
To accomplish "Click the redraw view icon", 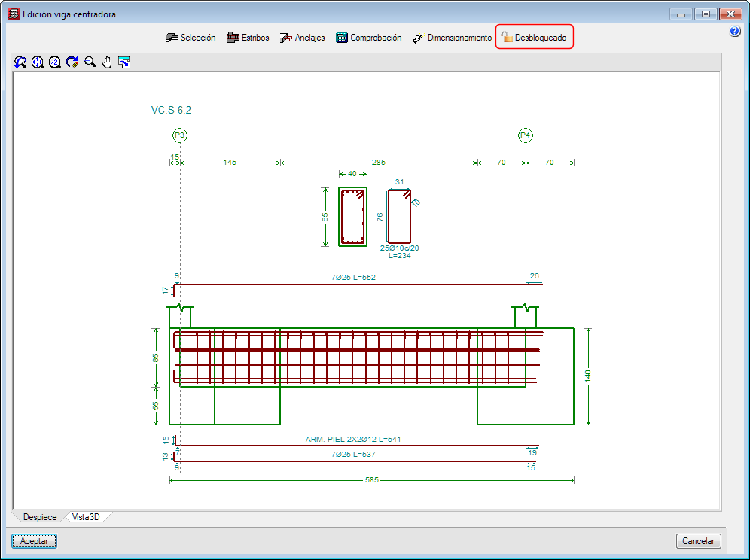I will pos(72,62).
